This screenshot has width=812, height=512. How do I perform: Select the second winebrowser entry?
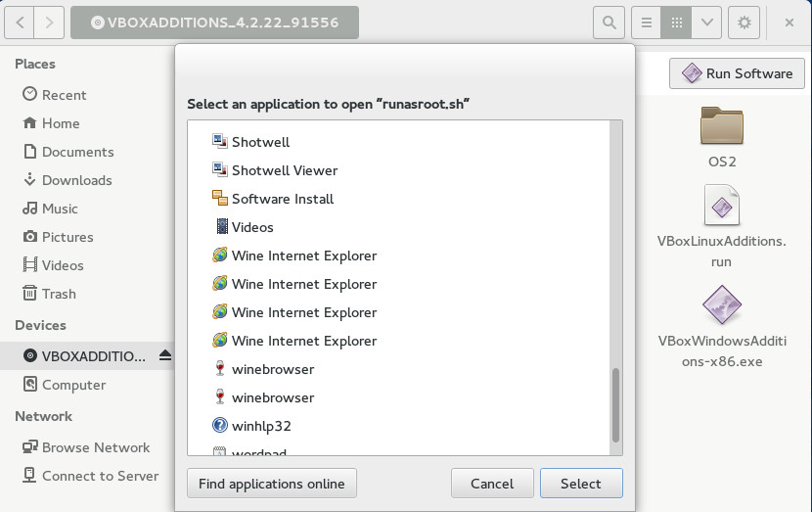point(398,398)
